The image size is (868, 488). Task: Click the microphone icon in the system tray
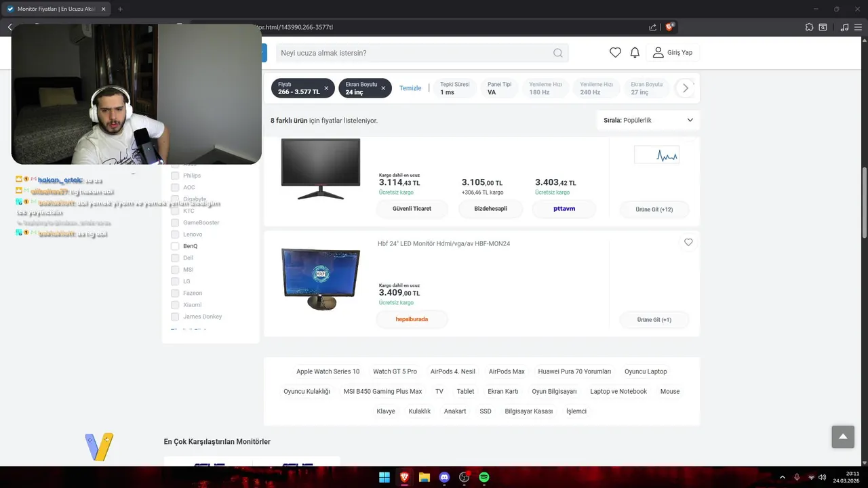(797, 477)
